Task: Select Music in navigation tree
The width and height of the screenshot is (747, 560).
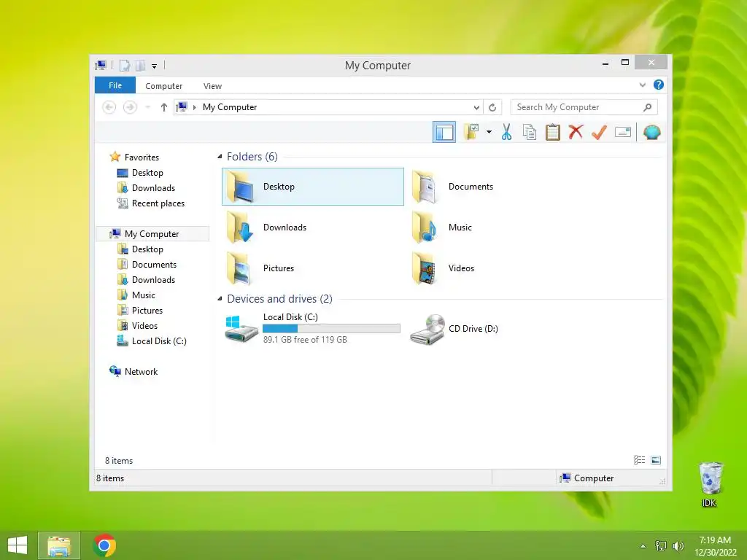Action: (144, 295)
